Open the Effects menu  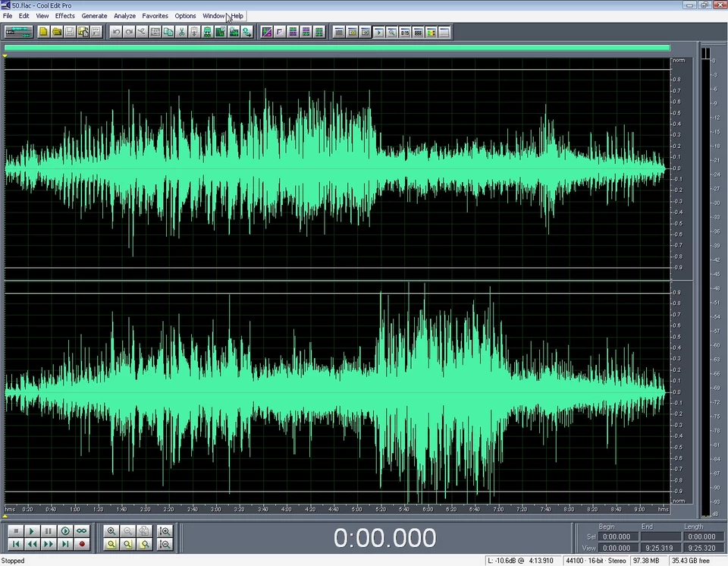click(x=64, y=16)
